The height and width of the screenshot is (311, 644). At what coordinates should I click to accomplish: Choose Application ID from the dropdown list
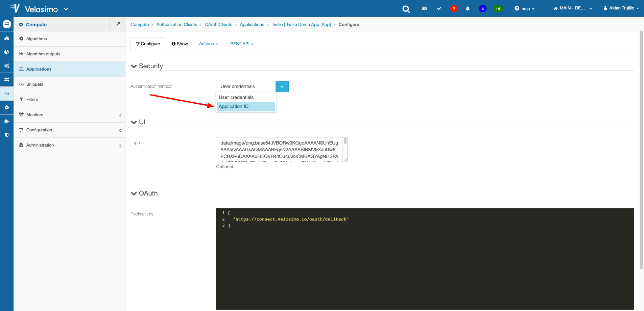coord(246,106)
